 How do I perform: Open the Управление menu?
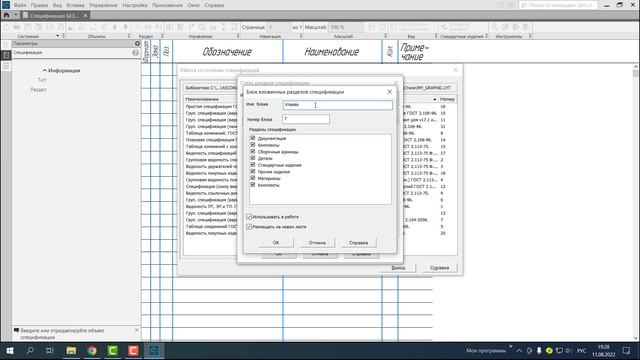pos(103,5)
